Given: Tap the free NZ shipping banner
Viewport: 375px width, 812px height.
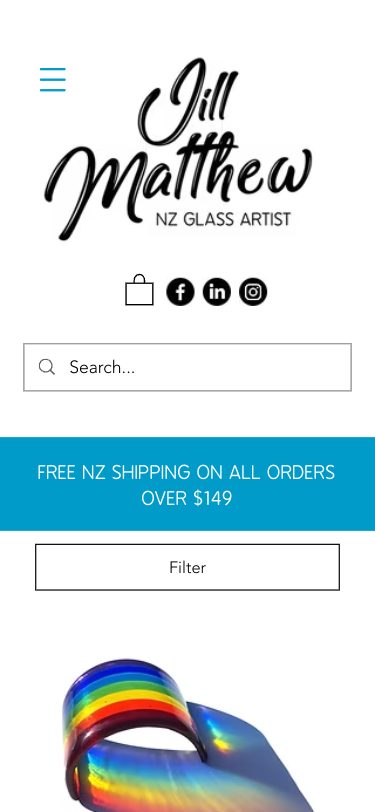Looking at the screenshot, I should pos(188,484).
